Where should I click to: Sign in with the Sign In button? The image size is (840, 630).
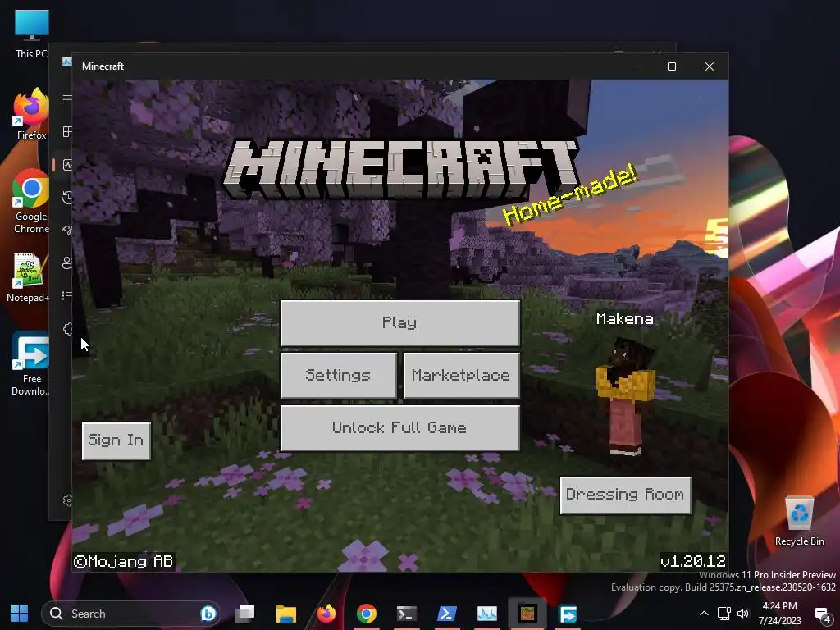click(x=116, y=441)
